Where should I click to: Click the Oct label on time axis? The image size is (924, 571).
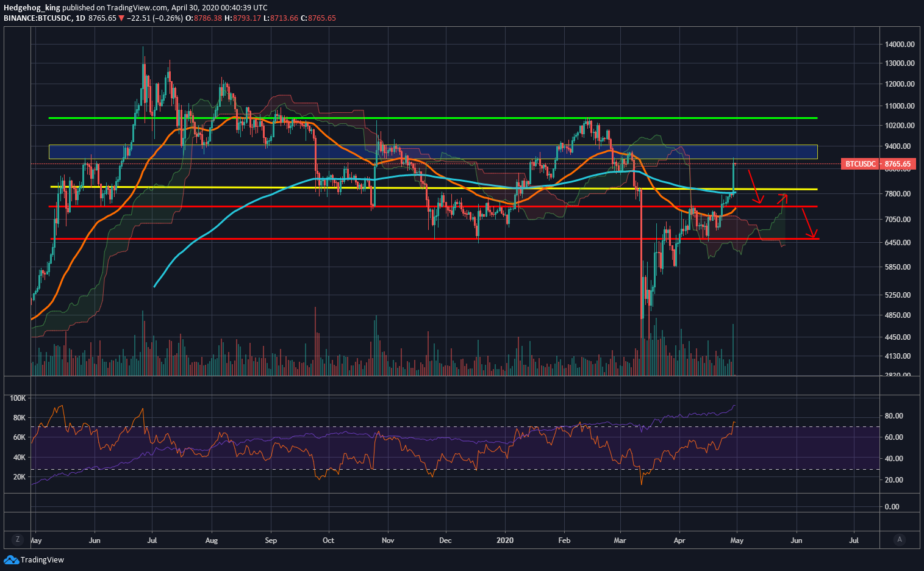(328, 540)
